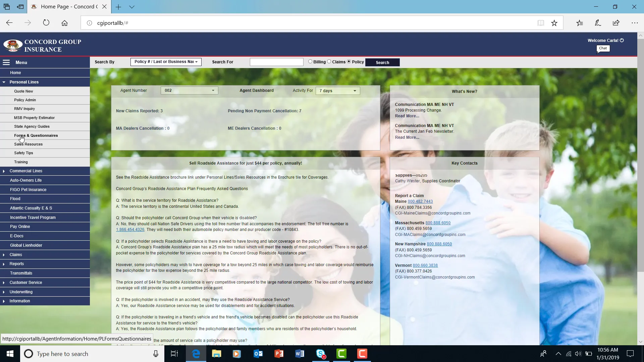Image resolution: width=644 pixels, height=362 pixels.
Task: Click into the Search For text field
Action: (276, 62)
